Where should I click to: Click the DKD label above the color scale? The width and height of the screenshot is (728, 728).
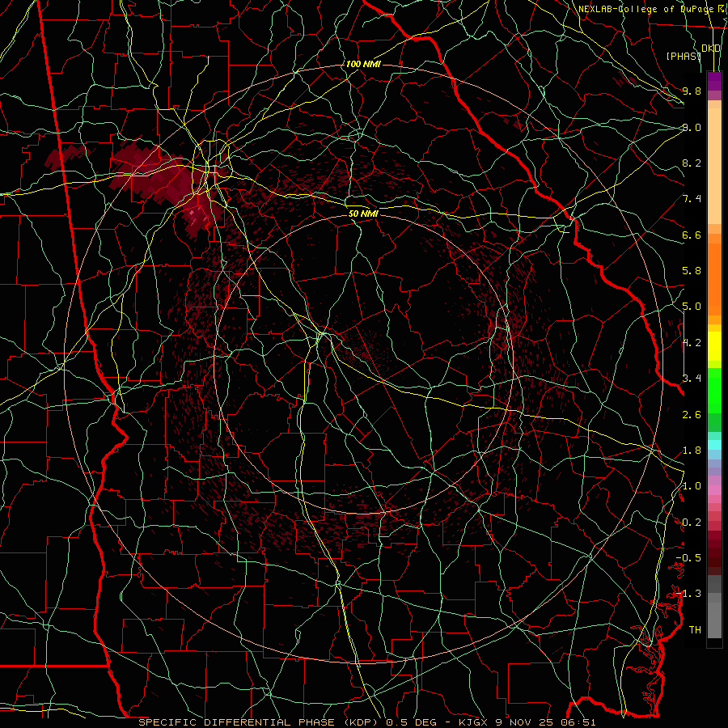point(711,49)
